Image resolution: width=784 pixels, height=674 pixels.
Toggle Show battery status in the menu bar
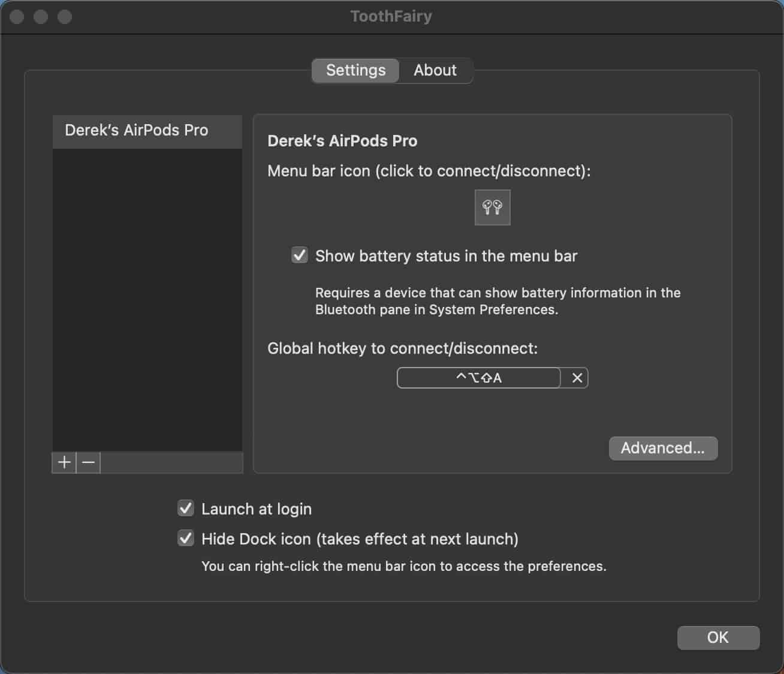coord(300,255)
